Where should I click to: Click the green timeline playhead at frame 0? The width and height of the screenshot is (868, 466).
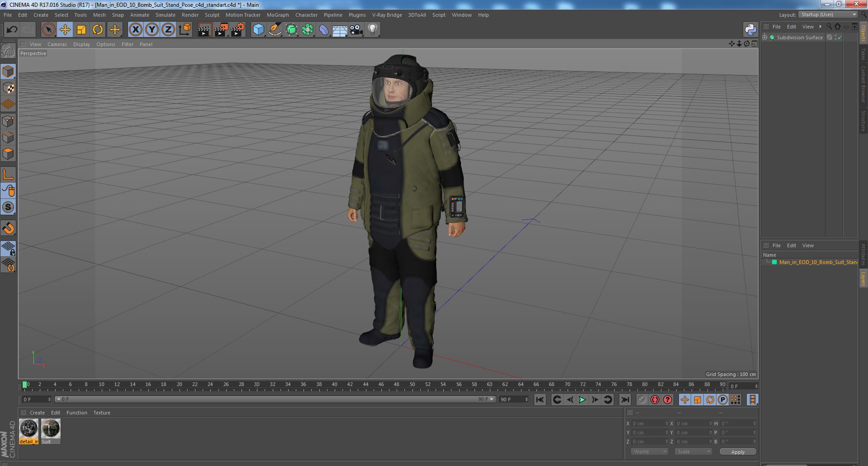pos(25,385)
